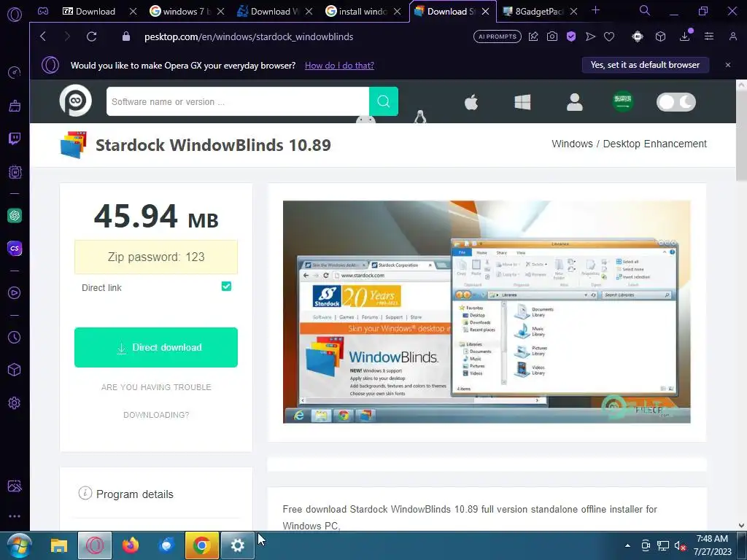
Task: Toggle dark mode switch on site header
Action: point(676,102)
